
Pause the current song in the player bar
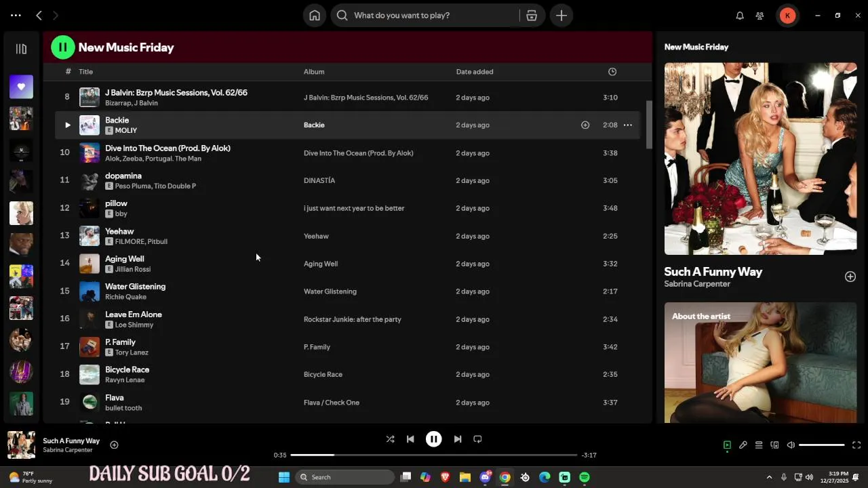(433, 439)
